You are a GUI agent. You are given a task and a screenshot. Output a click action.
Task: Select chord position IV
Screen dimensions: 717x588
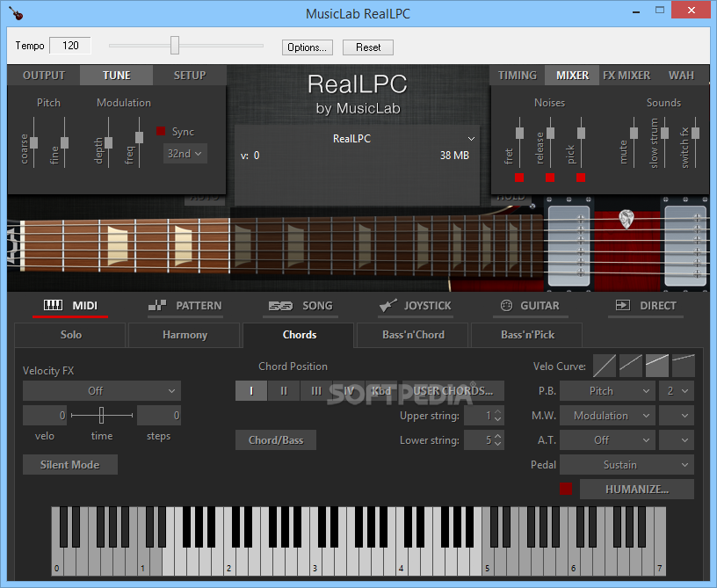[x=349, y=391]
